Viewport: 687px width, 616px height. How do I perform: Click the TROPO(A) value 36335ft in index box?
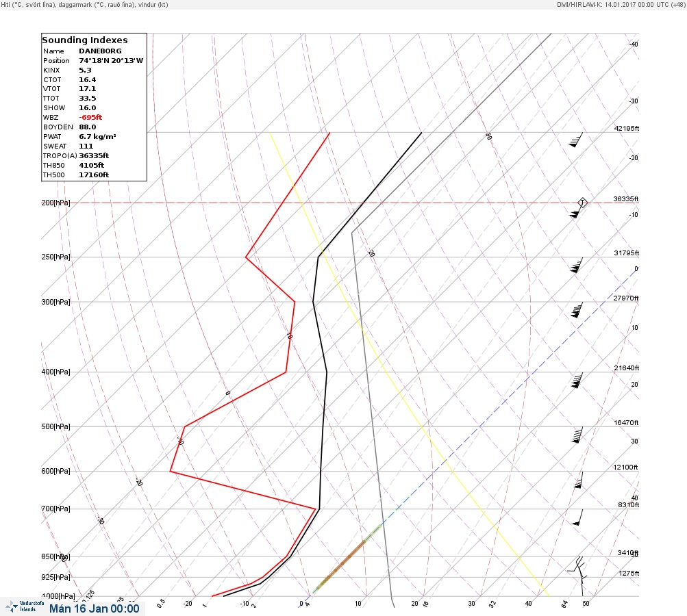(x=95, y=156)
